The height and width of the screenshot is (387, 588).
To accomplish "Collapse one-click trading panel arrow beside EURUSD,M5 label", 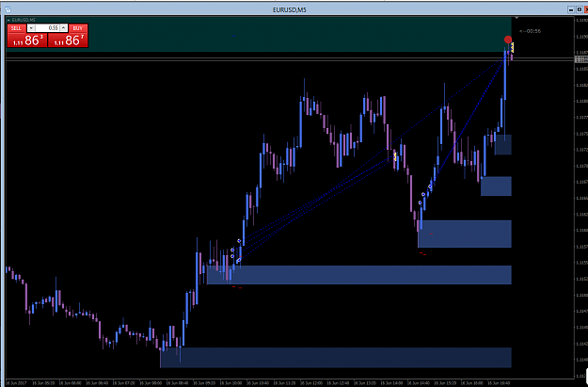I will pyautogui.click(x=8, y=20).
